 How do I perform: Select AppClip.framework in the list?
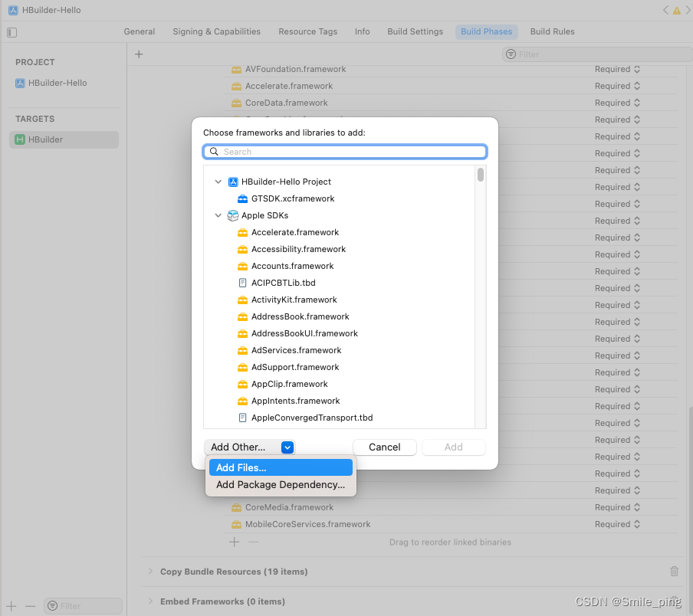(x=290, y=384)
